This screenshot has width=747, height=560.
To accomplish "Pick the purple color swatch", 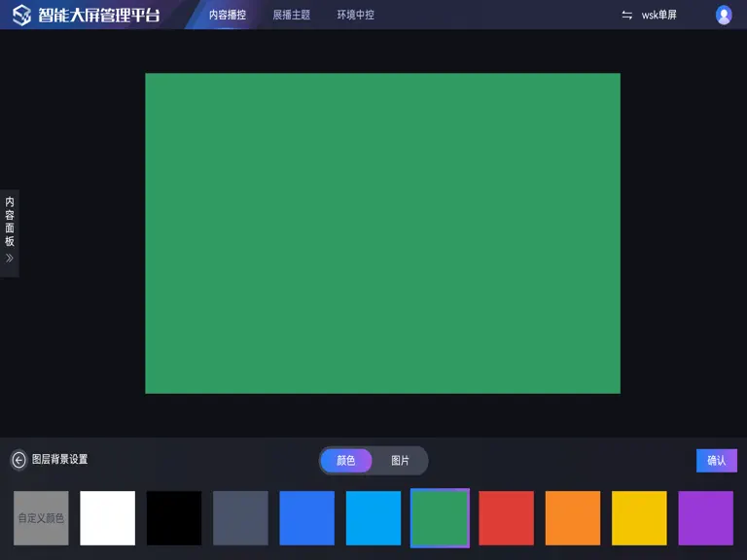I will pyautogui.click(x=705, y=518).
